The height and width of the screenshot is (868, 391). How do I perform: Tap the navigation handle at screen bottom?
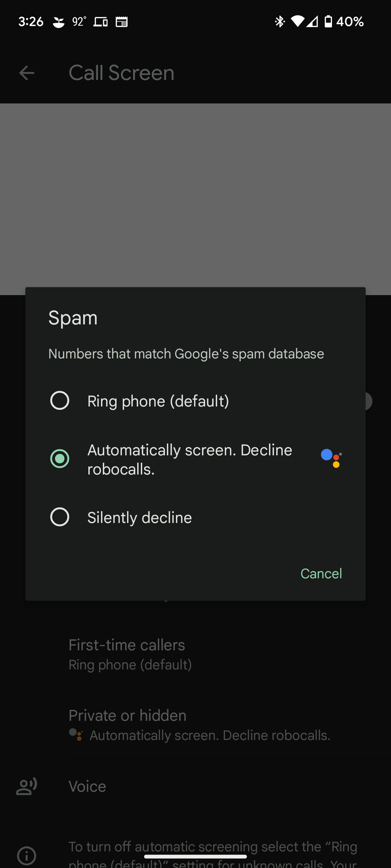click(195, 856)
